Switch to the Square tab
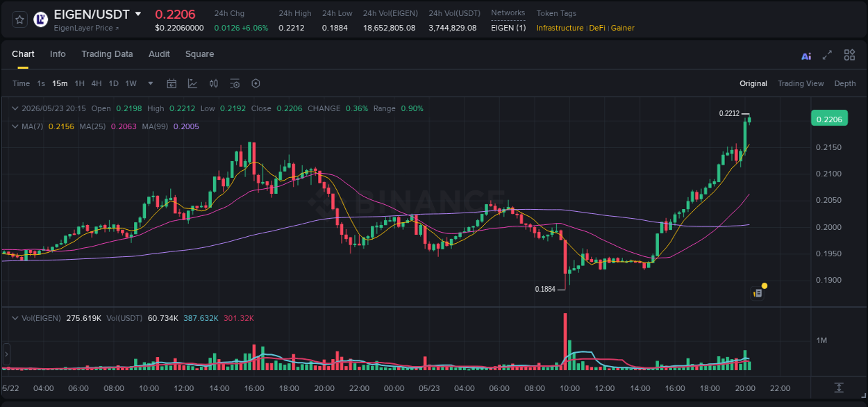Viewport: 868px width, 407px height. click(199, 54)
